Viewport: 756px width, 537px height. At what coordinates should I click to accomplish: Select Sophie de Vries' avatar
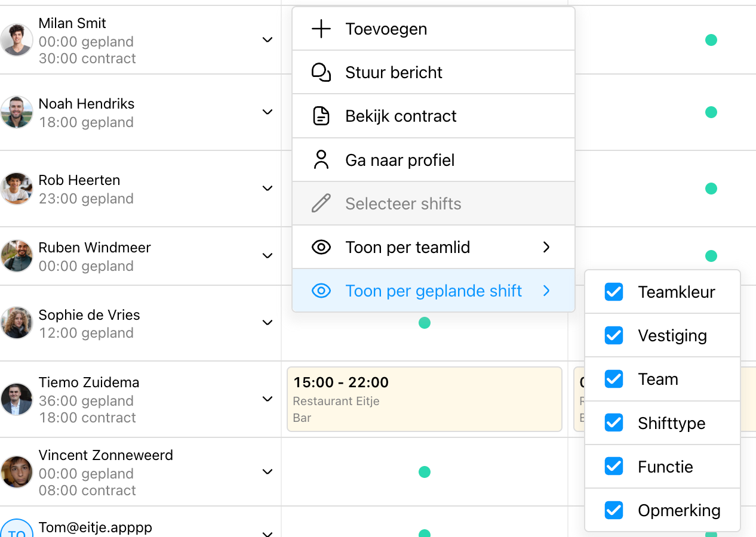pyautogui.click(x=17, y=323)
